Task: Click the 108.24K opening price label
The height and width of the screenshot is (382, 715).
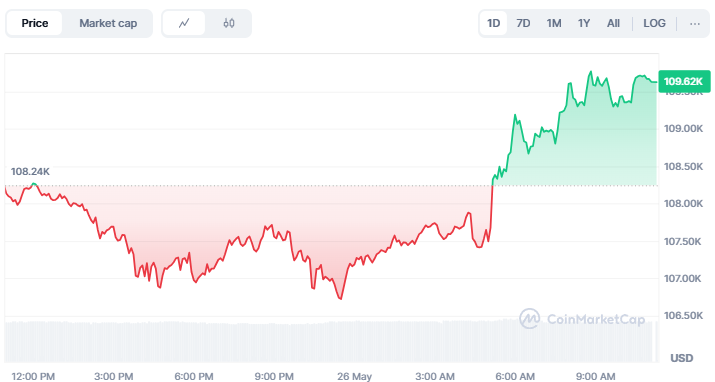Action: [x=30, y=172]
